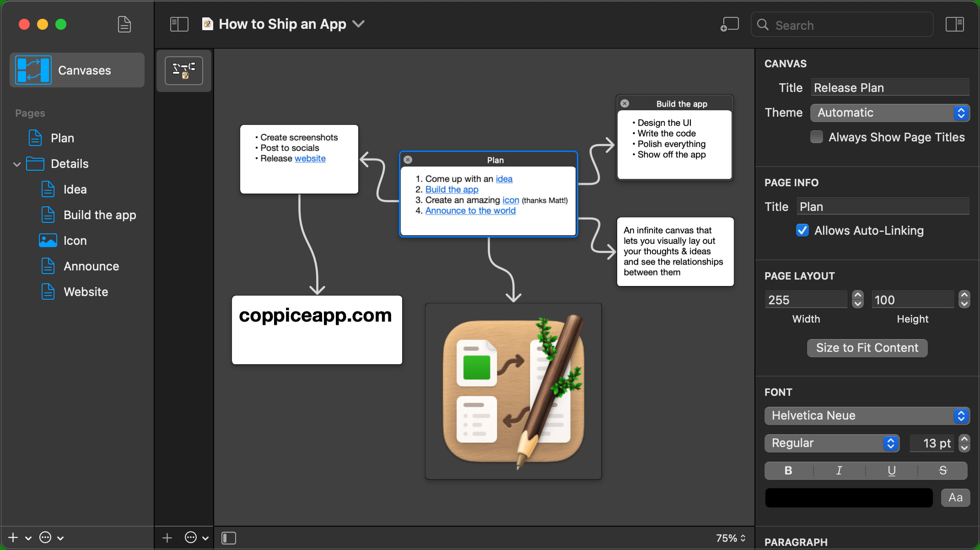The width and height of the screenshot is (980, 550).
Task: Close the Plan canvas page box
Action: (x=408, y=160)
